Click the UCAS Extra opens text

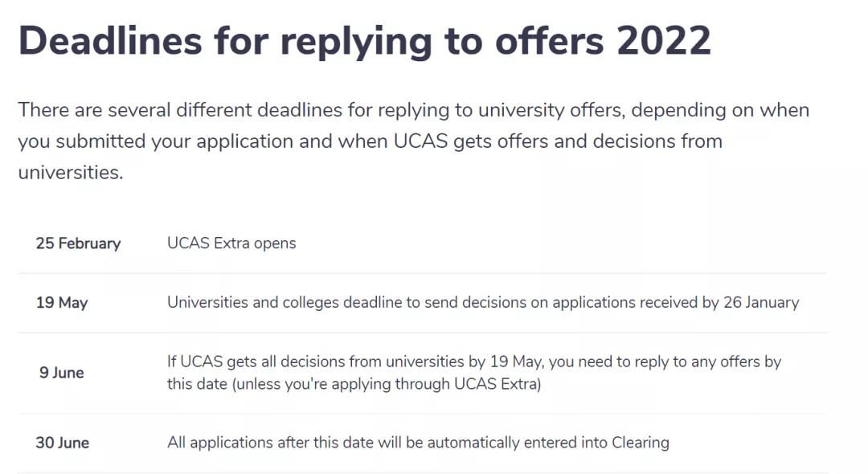click(x=231, y=243)
